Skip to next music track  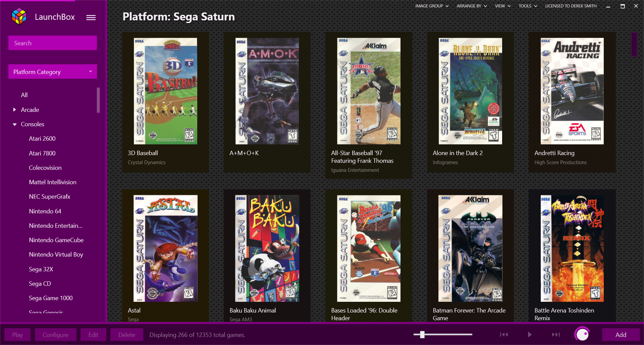coord(556,334)
